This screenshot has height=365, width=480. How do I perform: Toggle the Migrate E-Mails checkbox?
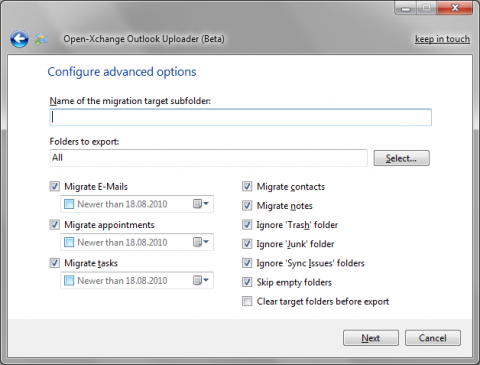[55, 186]
